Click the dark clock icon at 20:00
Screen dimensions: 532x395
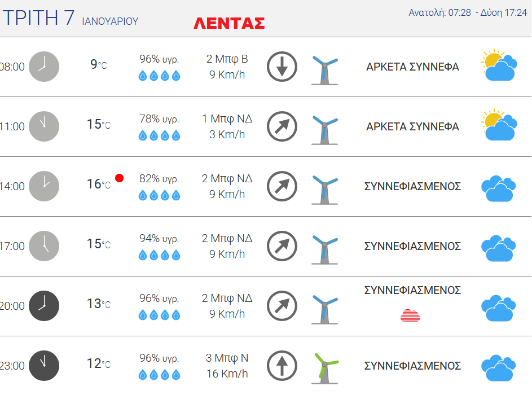click(43, 306)
